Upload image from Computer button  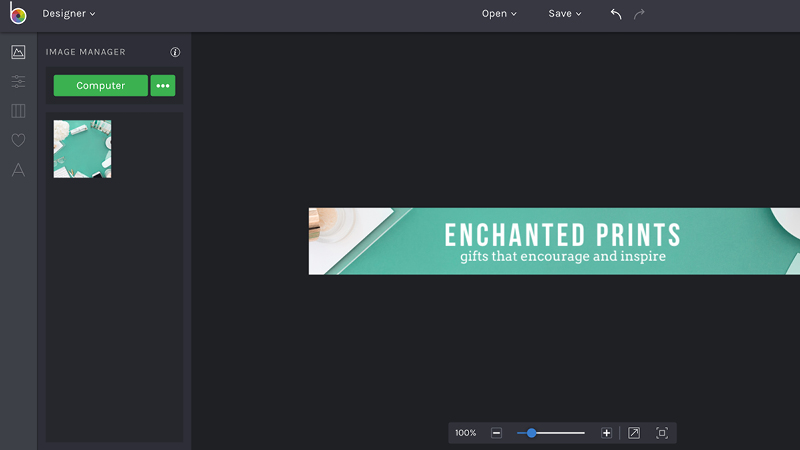click(101, 86)
